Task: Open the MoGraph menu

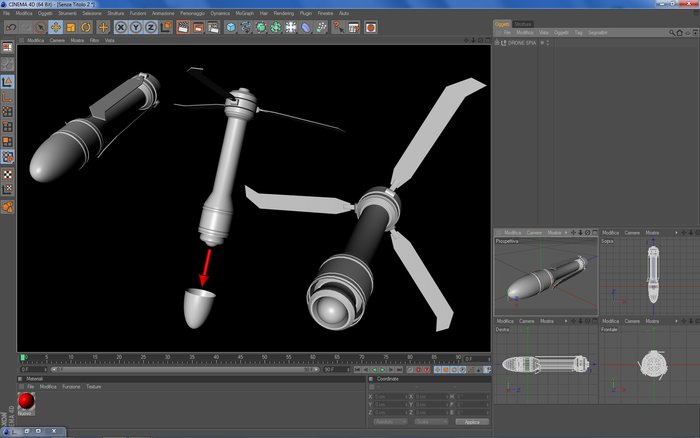Action: [243, 13]
